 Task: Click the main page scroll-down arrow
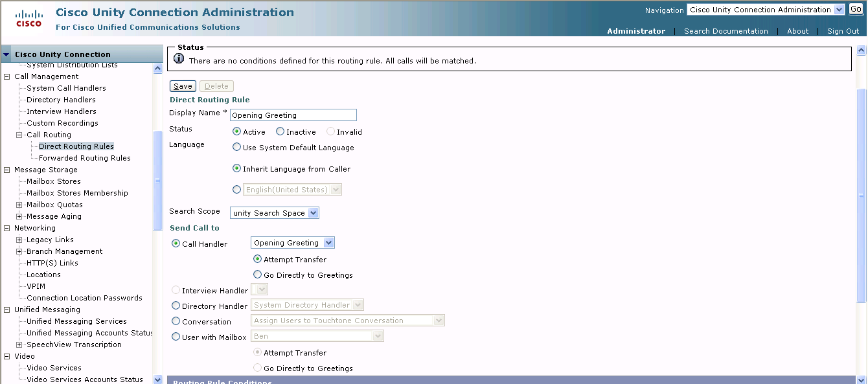tap(862, 379)
